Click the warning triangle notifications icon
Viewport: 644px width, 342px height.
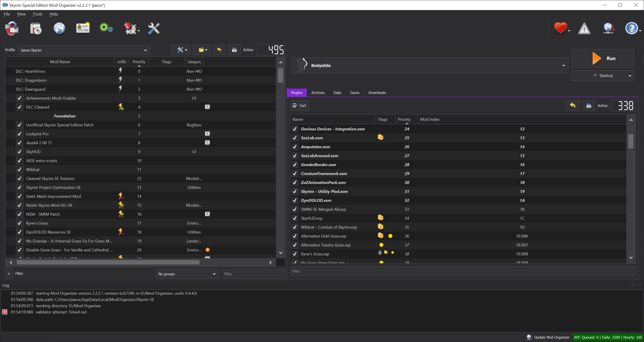click(584, 28)
